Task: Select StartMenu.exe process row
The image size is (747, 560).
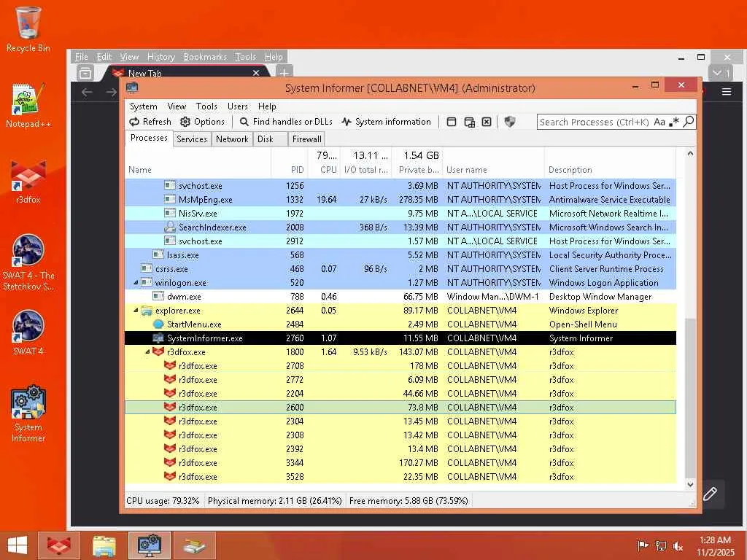Action: pyautogui.click(x=400, y=324)
